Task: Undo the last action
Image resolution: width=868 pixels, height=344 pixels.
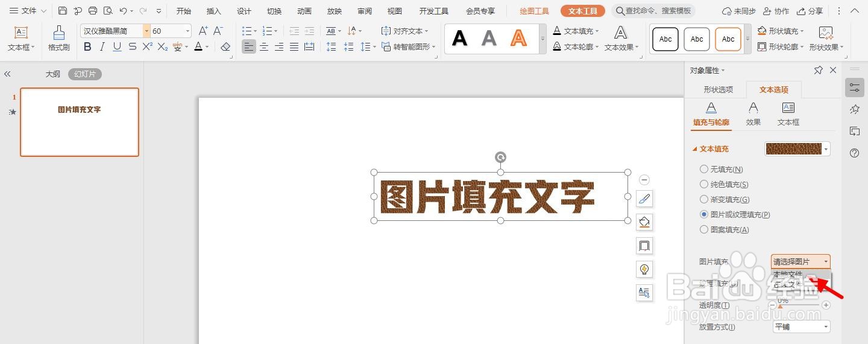Action: pyautogui.click(x=123, y=11)
